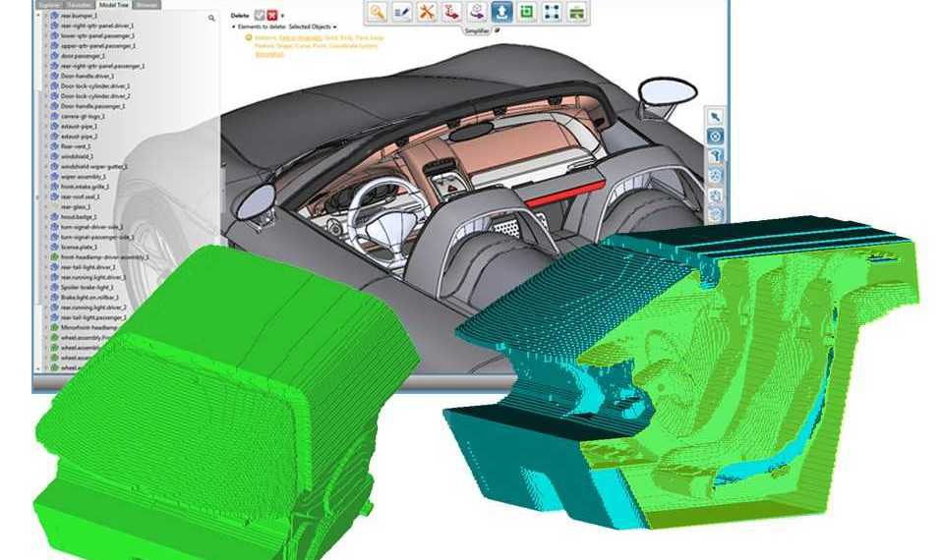Click the green square frame toolbar icon
Viewport: 940px width, 560px height.
tap(526, 13)
